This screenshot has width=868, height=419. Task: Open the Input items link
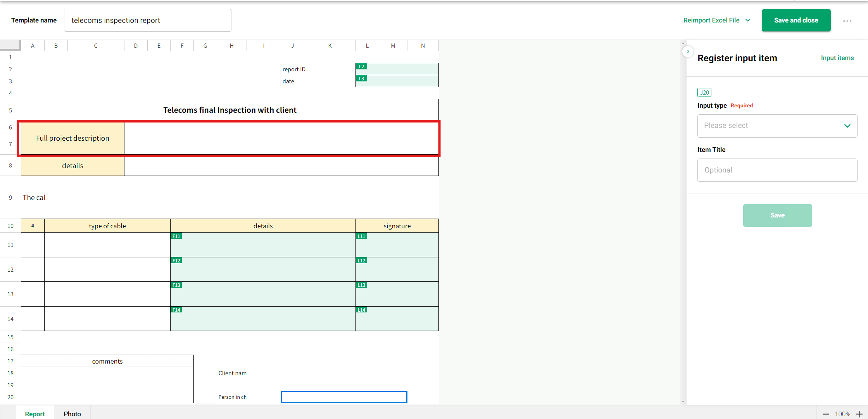[x=837, y=58]
